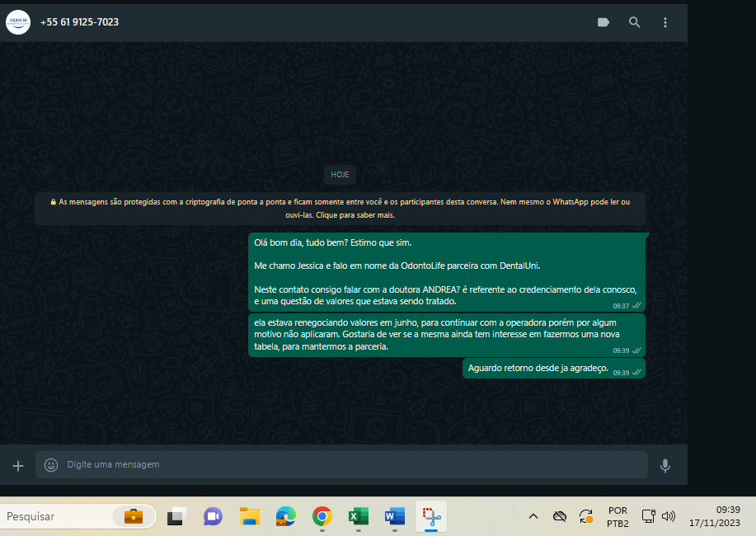
Task: Open the Snipping Tool taskbar icon
Action: click(431, 517)
